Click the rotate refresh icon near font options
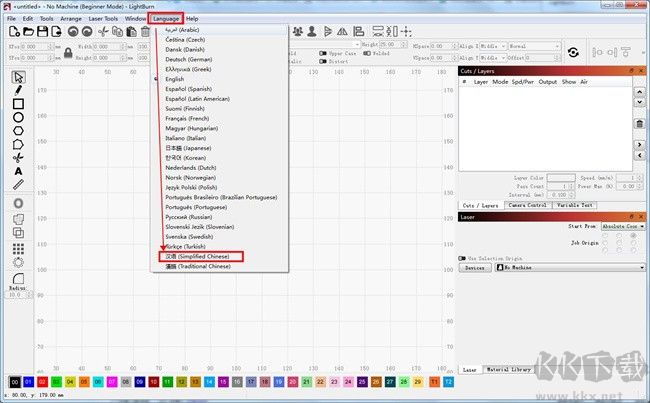This screenshot has width=650, height=403. 573,52
